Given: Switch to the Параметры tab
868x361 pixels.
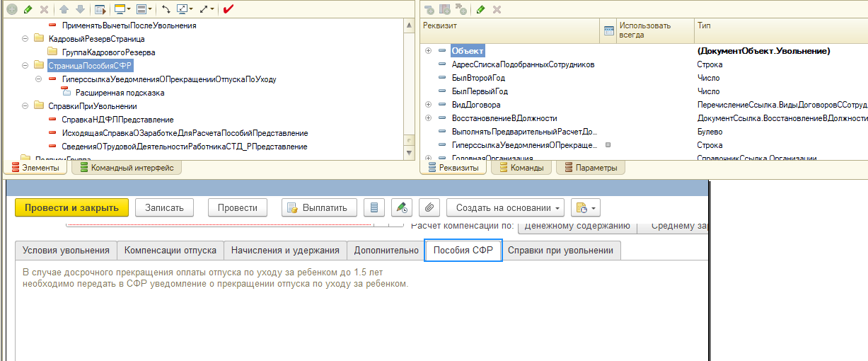Looking at the screenshot, I should click(x=591, y=168).
